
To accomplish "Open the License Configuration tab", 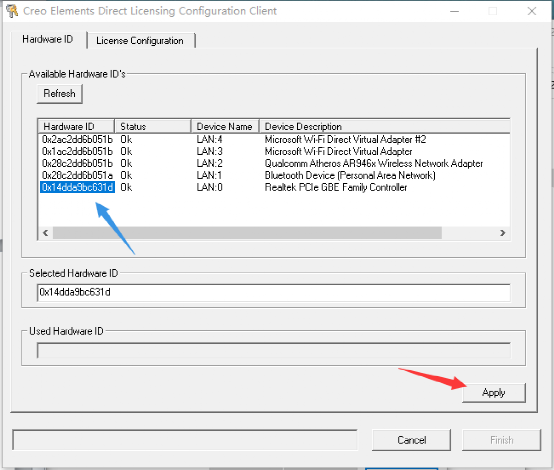I will tap(140, 41).
